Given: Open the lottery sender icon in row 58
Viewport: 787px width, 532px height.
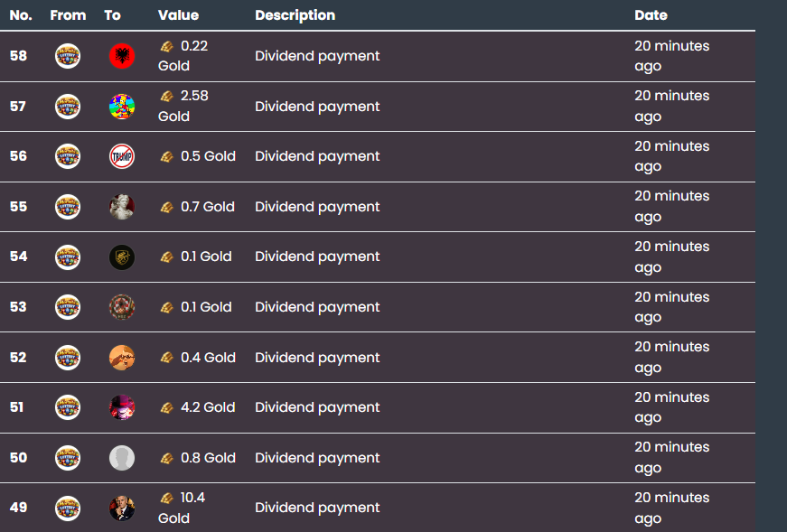Looking at the screenshot, I should tap(68, 56).
